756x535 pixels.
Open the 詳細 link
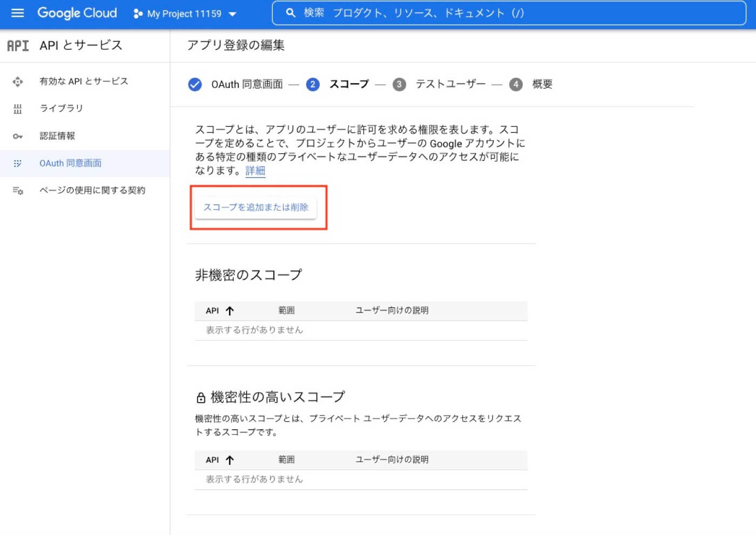[254, 171]
